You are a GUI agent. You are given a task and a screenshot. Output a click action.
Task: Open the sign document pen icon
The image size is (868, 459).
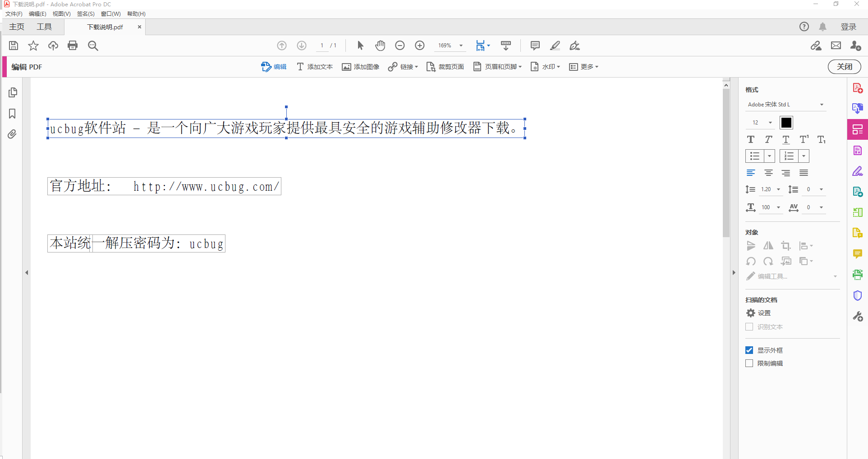[575, 46]
